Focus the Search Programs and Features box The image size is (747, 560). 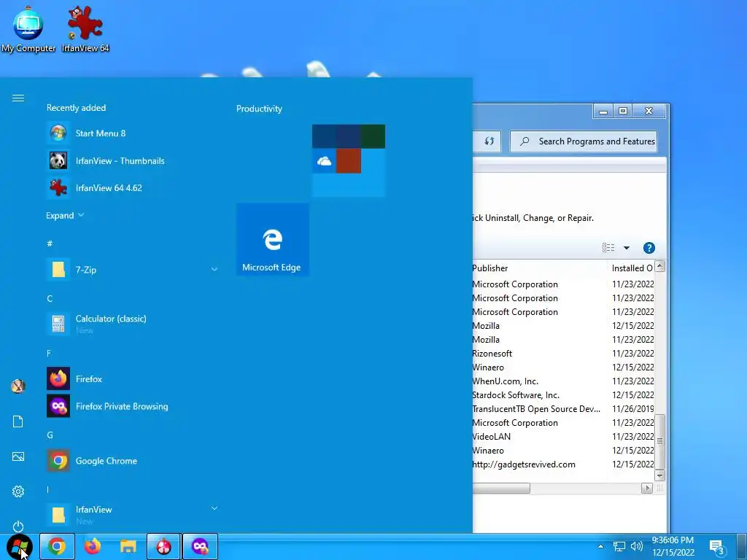[x=584, y=141]
